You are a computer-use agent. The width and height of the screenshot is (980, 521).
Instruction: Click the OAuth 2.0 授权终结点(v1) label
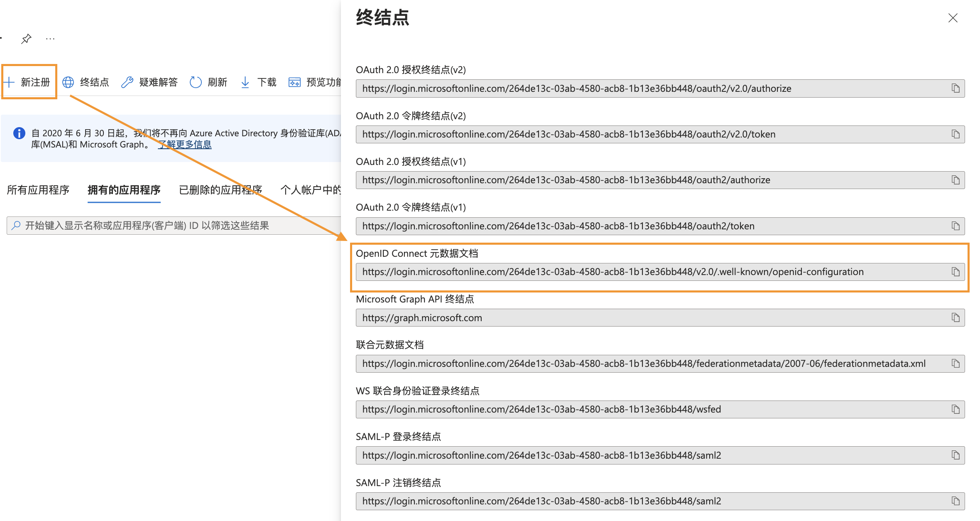[x=411, y=162]
